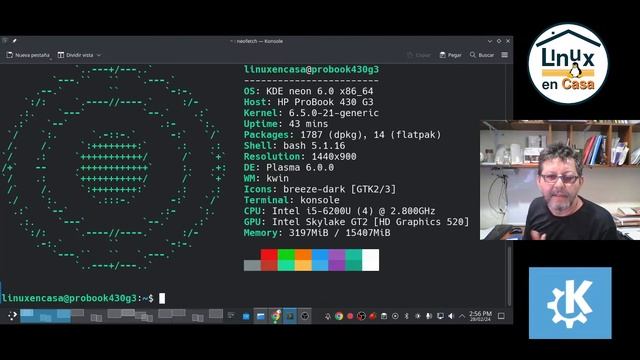Click the 'Terminal: konsole' line
Screen dimensions: 640x360
click(x=292, y=200)
